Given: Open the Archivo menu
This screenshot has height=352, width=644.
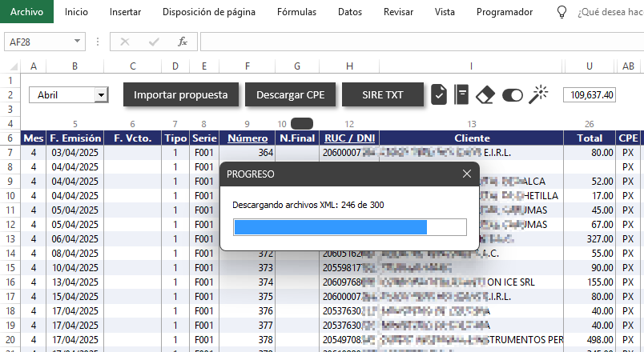Looking at the screenshot, I should point(26,11).
